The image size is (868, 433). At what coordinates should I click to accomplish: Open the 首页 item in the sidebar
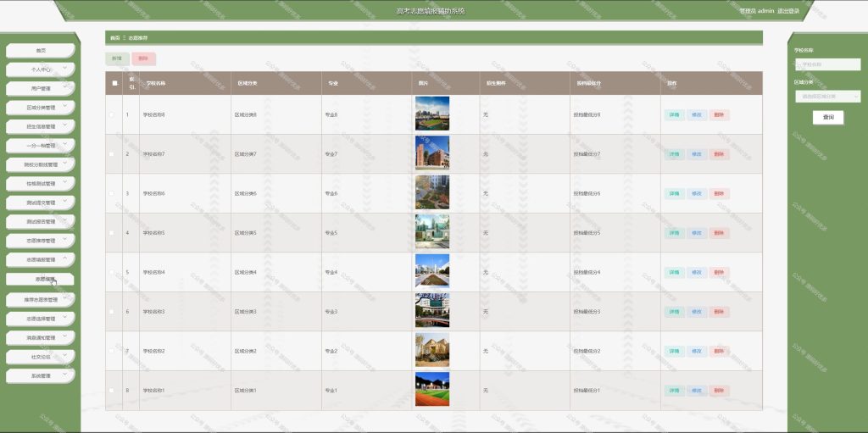(41, 50)
